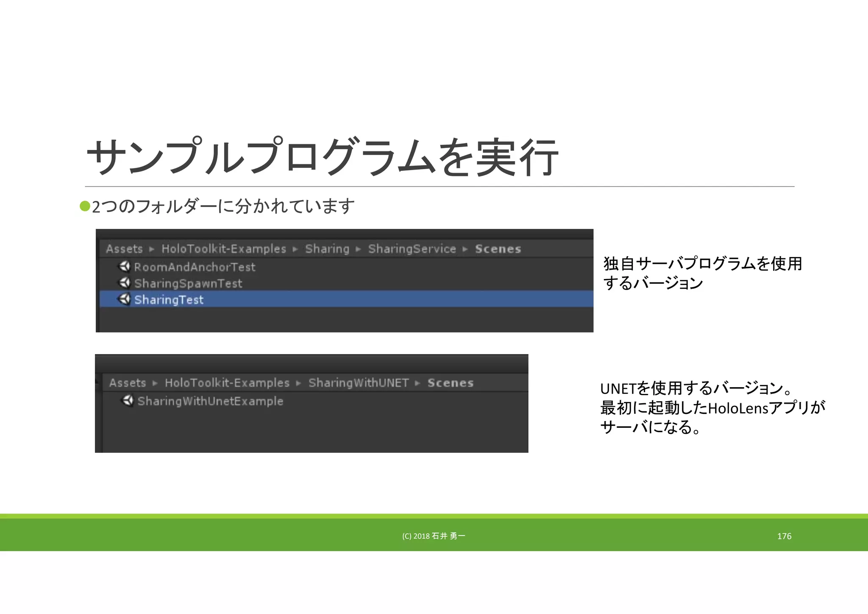
Task: Click the note UNETを使用するバージョン。
Action: (x=696, y=388)
